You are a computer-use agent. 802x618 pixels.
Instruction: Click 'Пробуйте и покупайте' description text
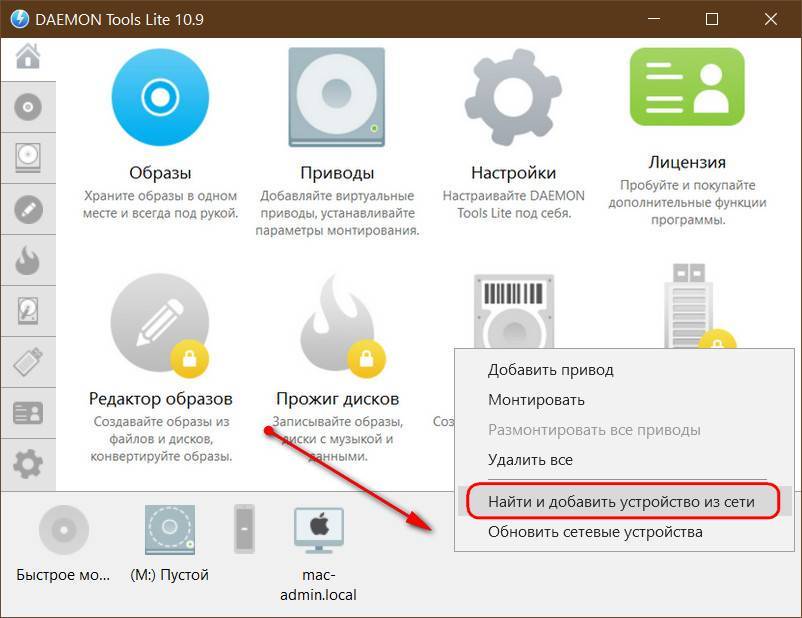click(687, 202)
